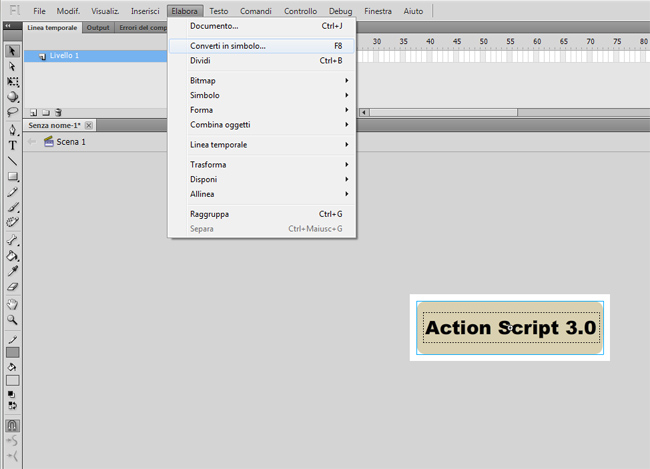650x469 pixels.
Task: Choose Converti in simbolo menu entry
Action: [262, 46]
